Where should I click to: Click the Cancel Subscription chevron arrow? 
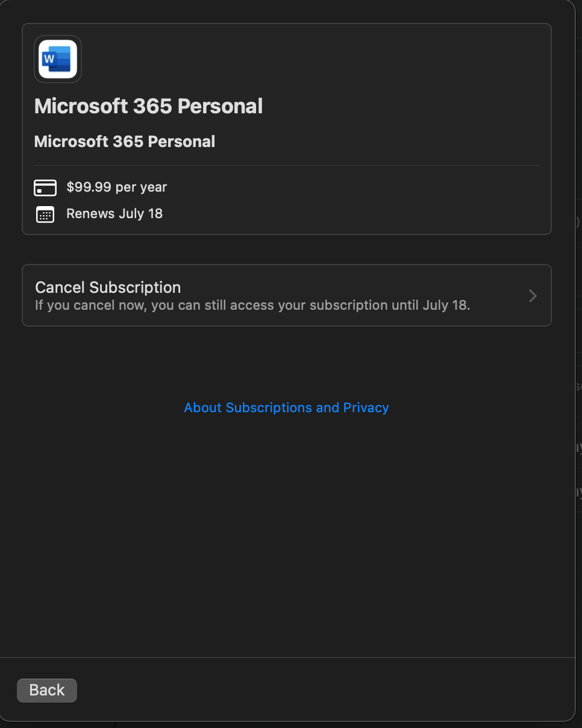tap(533, 295)
